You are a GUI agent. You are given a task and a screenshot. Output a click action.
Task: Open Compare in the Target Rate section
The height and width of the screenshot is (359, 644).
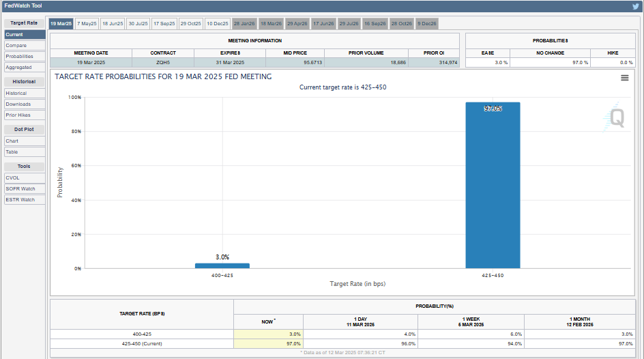[16, 46]
